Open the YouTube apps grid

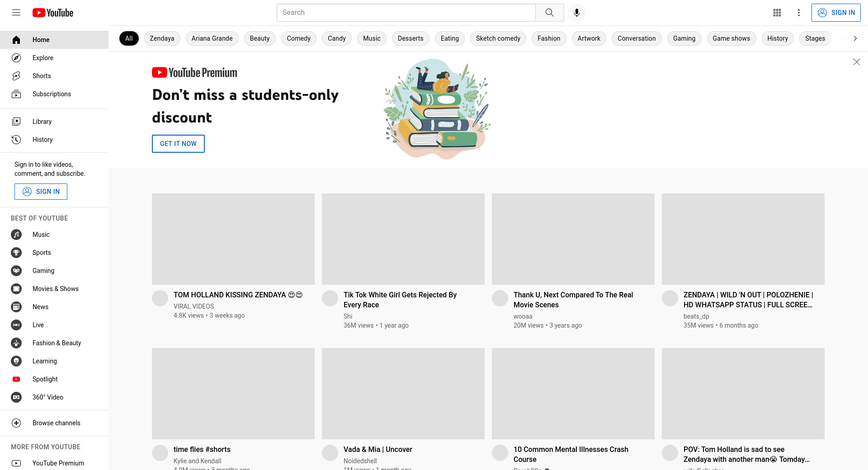[777, 13]
